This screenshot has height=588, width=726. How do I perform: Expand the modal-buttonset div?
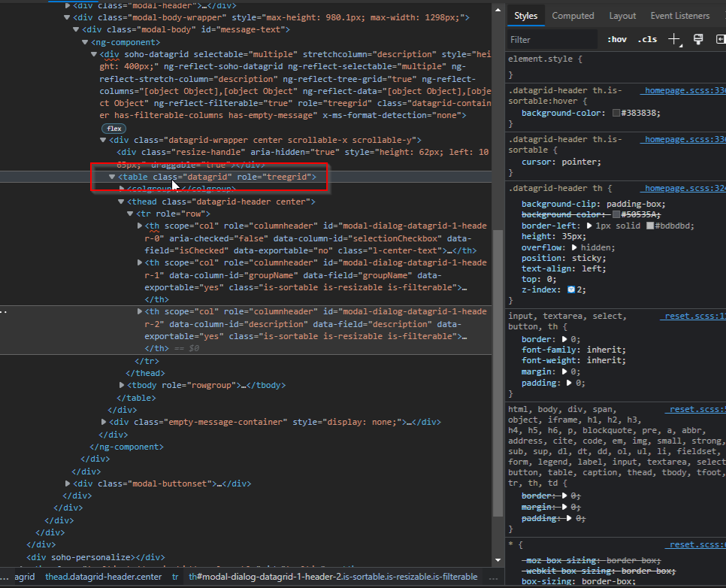tap(67, 483)
